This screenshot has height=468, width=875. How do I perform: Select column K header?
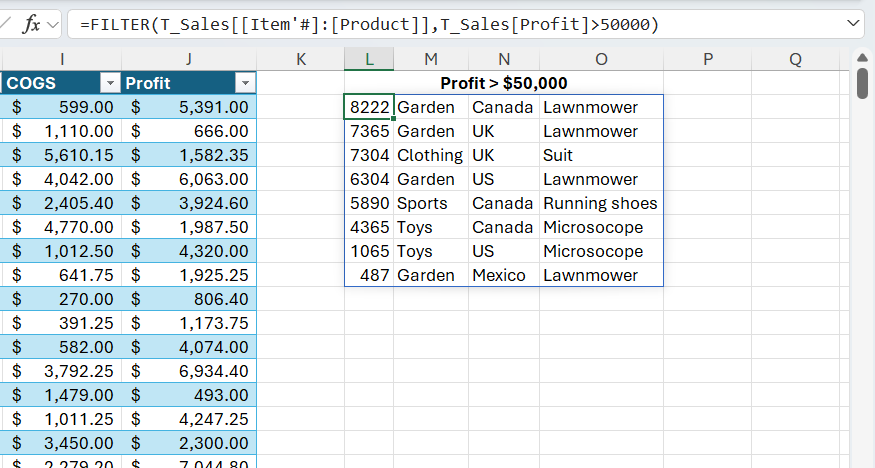coord(301,59)
